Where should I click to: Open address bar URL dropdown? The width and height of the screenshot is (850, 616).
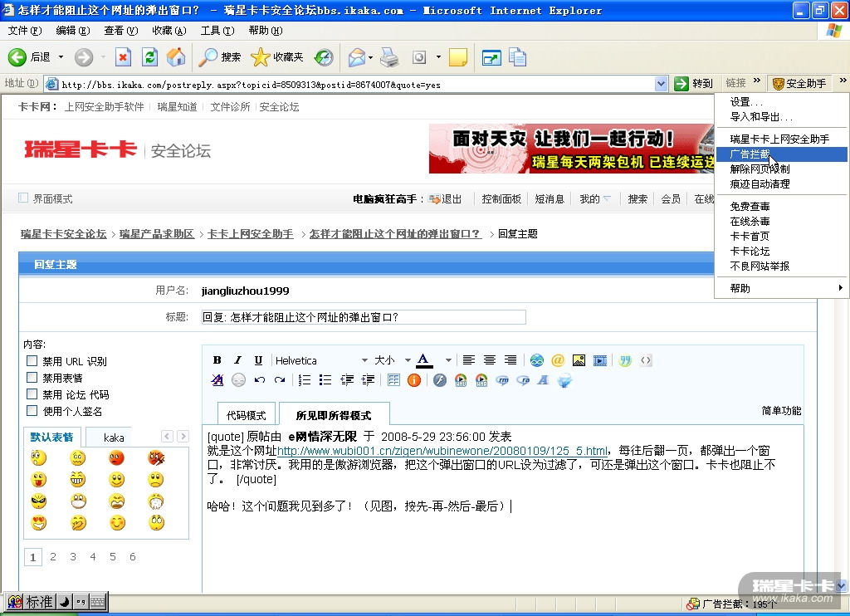[661, 84]
